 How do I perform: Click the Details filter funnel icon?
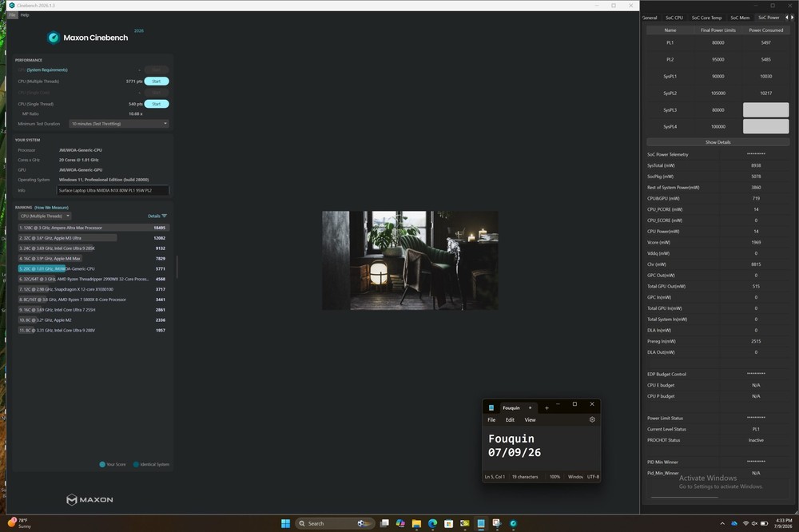164,216
